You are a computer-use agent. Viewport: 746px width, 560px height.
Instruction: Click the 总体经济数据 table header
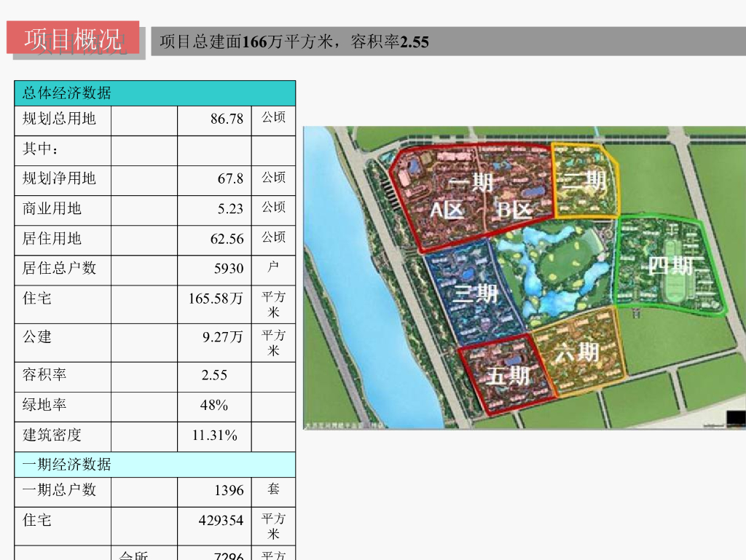[x=155, y=93]
